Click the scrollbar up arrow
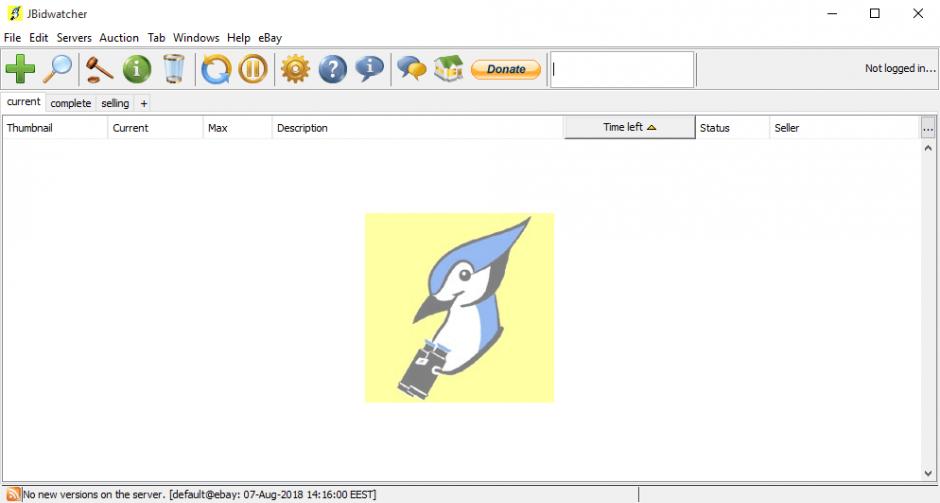 928,147
